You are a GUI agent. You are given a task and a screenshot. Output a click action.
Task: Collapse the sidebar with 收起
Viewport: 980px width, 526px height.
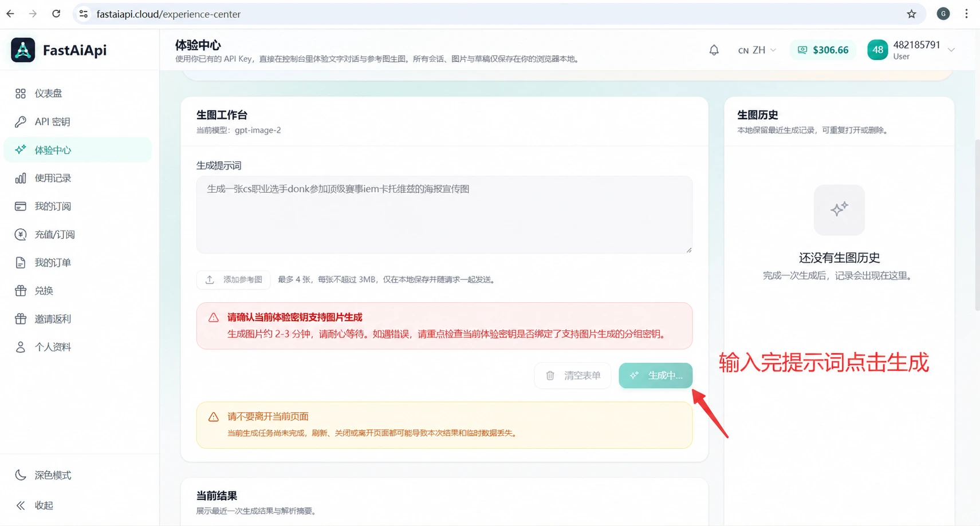[77, 505]
